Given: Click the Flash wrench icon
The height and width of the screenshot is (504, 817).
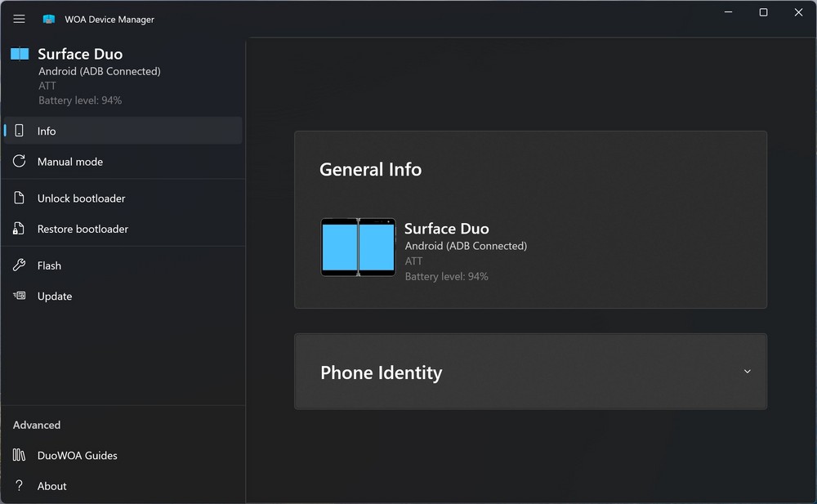Looking at the screenshot, I should click(x=20, y=265).
